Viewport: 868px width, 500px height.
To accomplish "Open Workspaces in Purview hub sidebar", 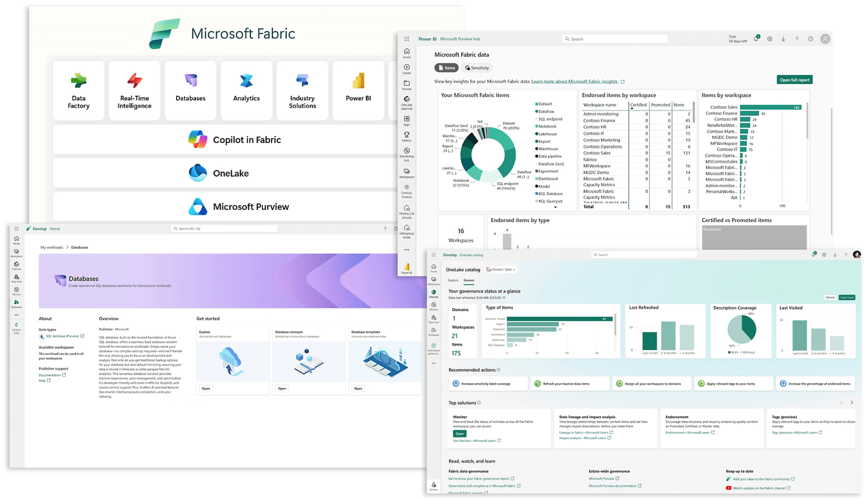I will click(x=406, y=173).
